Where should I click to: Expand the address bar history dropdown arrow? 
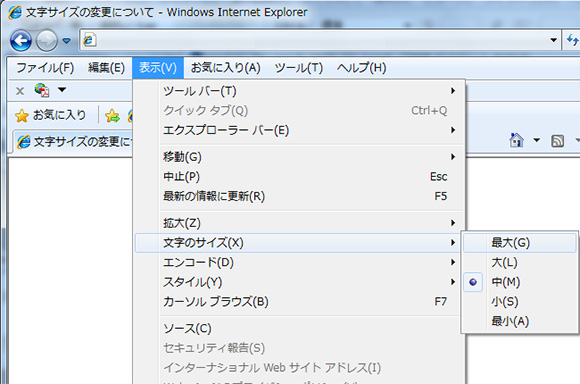553,40
